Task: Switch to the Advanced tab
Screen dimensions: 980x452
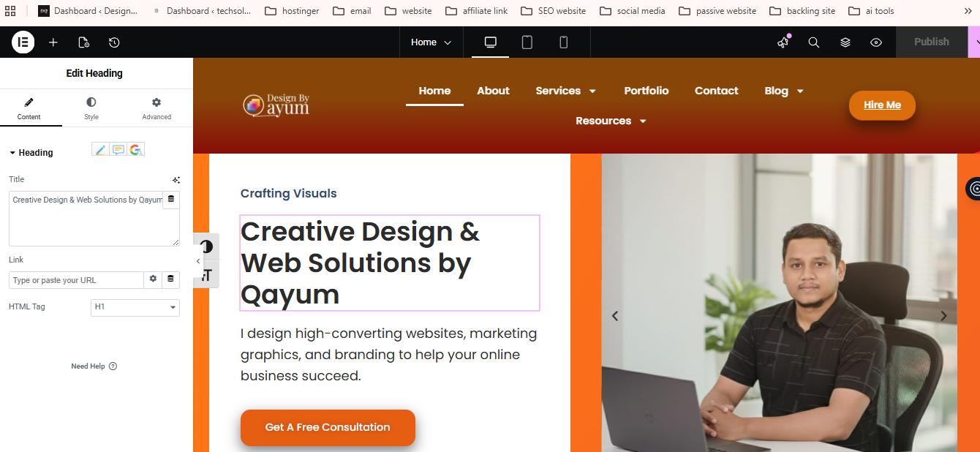Action: [157, 108]
